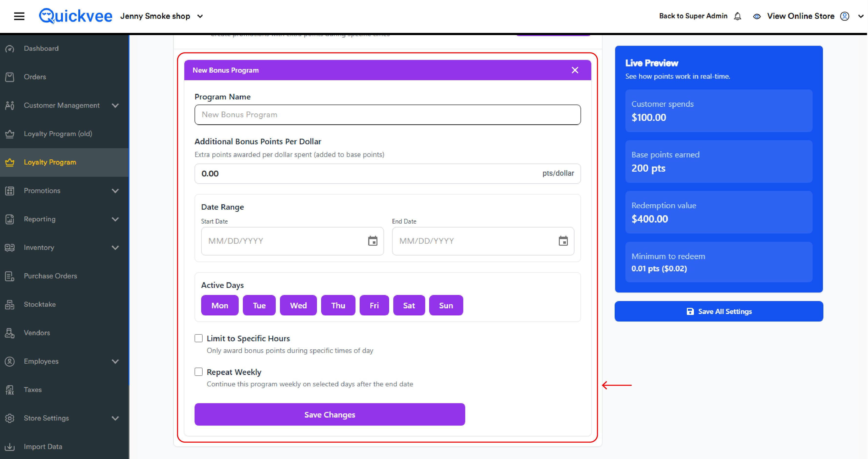Open the Jenny Smoke shop store dropdown
868x459 pixels.
point(162,16)
